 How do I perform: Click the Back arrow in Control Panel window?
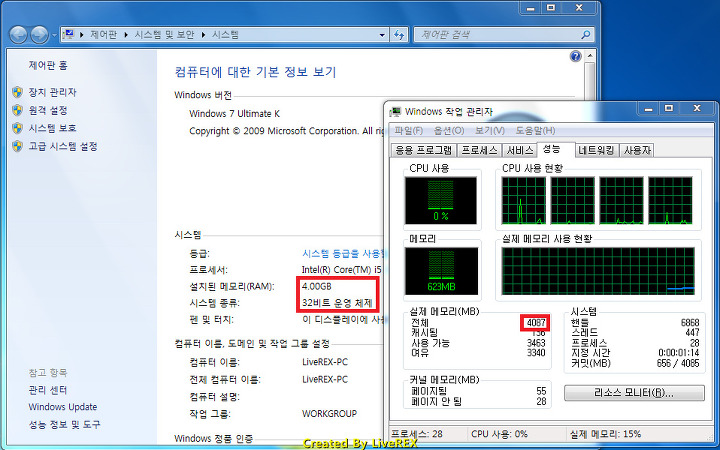[18, 35]
